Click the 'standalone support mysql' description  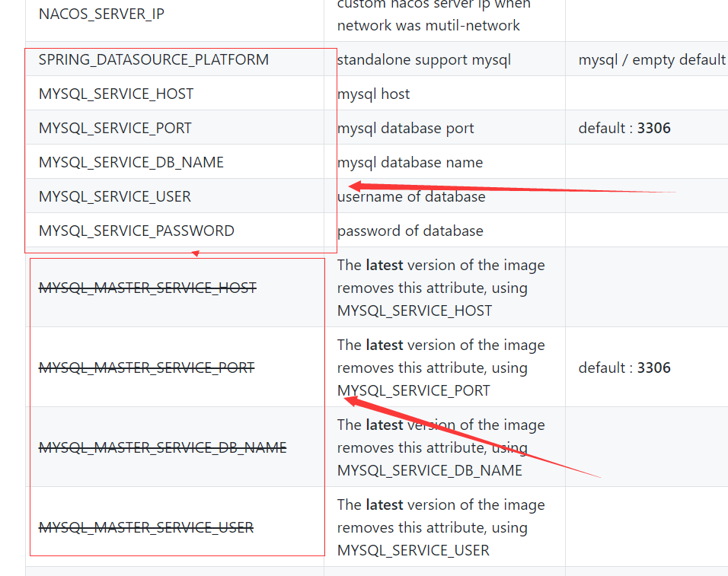[x=409, y=59]
